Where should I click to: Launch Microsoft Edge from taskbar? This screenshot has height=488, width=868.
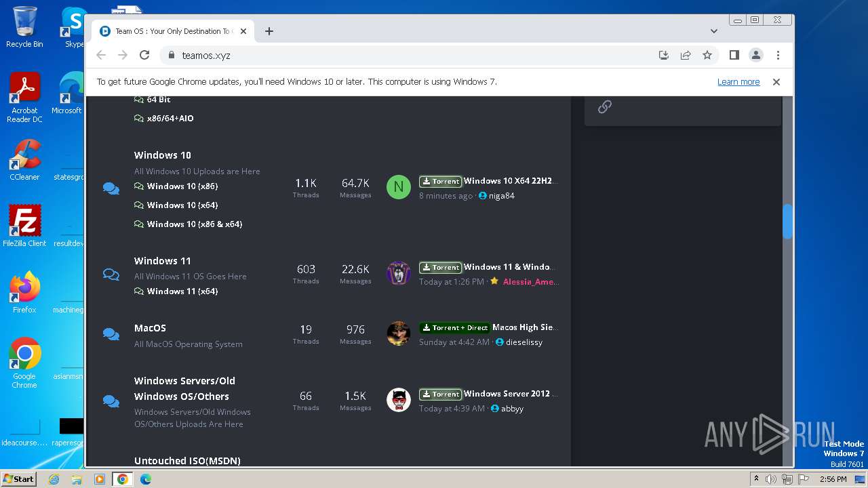click(146, 479)
